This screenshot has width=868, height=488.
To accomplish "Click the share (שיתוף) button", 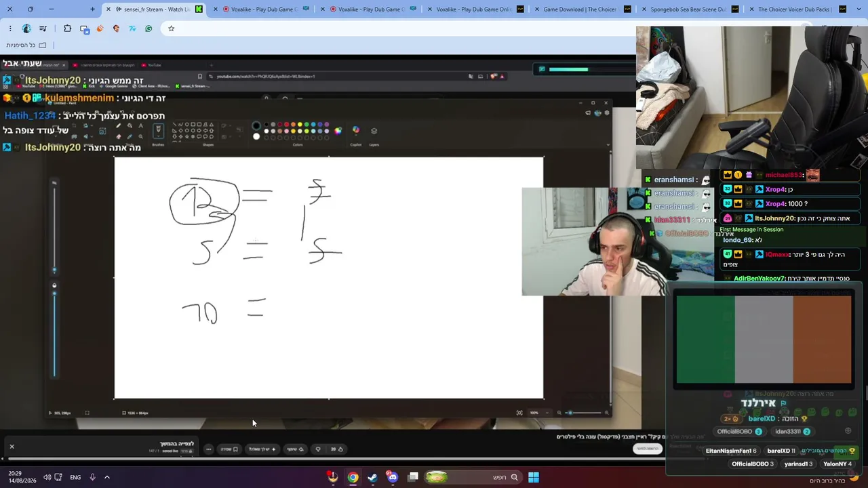I will click(x=295, y=449).
